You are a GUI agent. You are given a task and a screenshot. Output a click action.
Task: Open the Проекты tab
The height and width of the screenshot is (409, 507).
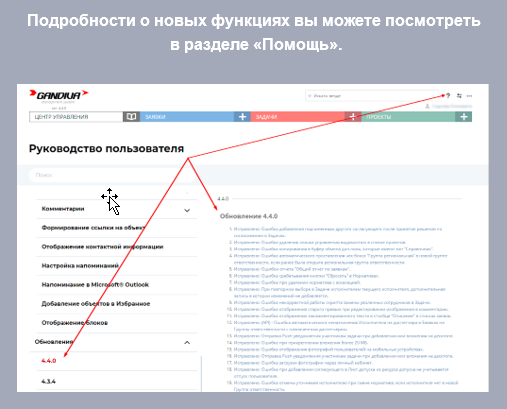tap(408, 117)
